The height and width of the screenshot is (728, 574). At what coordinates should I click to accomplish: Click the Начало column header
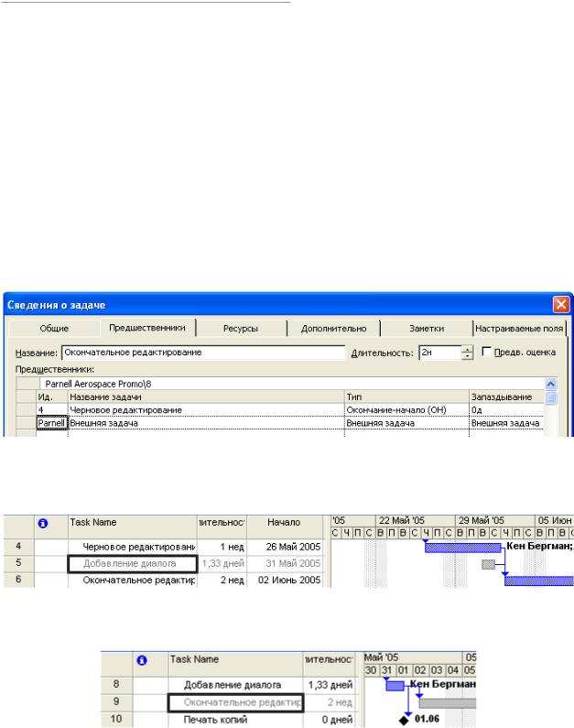[x=284, y=527]
